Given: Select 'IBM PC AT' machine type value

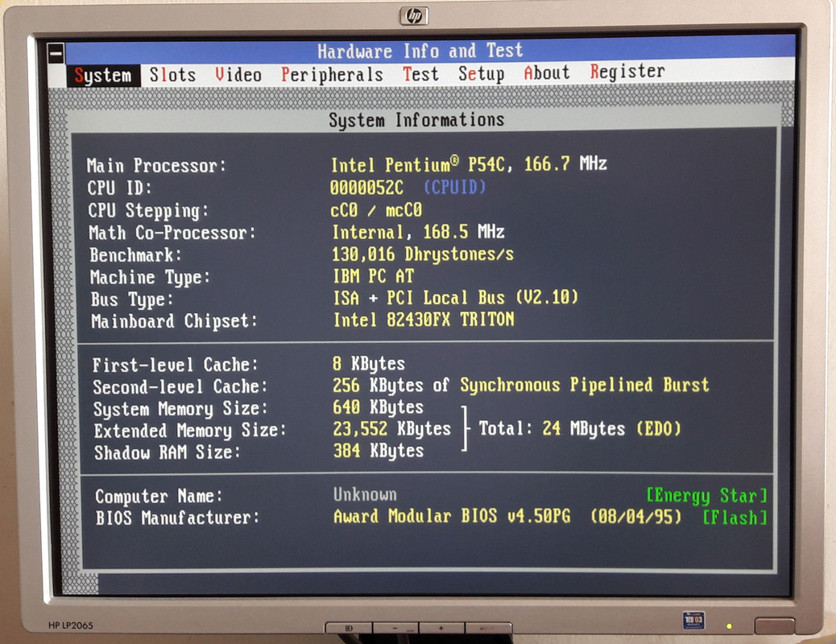Looking at the screenshot, I should click(373, 276).
